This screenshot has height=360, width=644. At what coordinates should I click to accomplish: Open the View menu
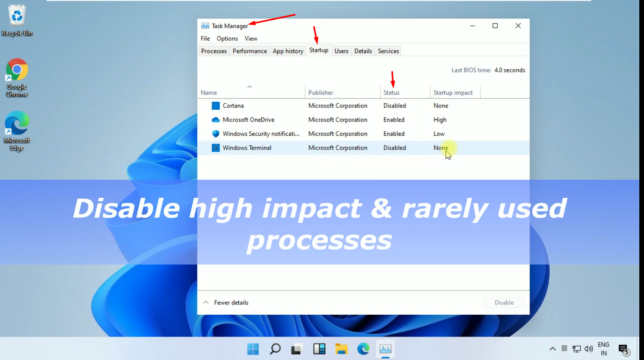251,38
